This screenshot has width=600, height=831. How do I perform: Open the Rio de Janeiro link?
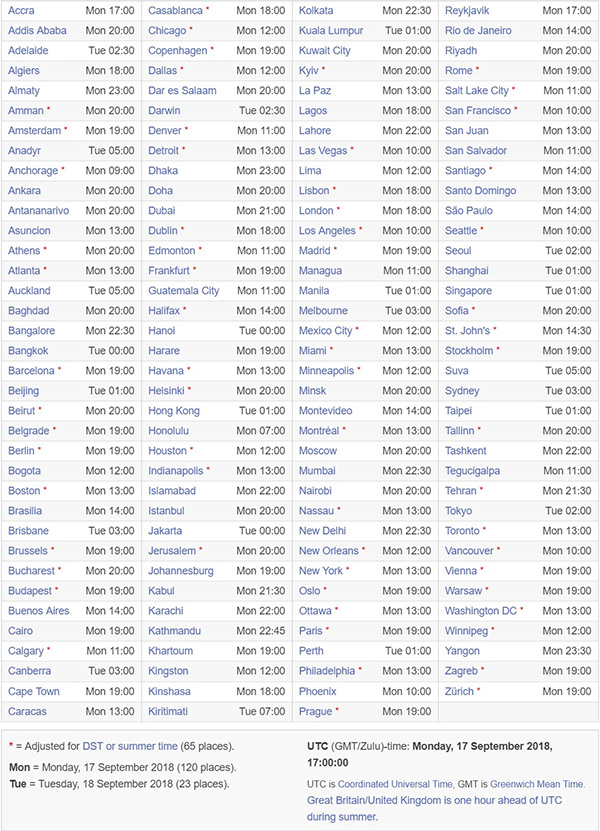pos(478,31)
